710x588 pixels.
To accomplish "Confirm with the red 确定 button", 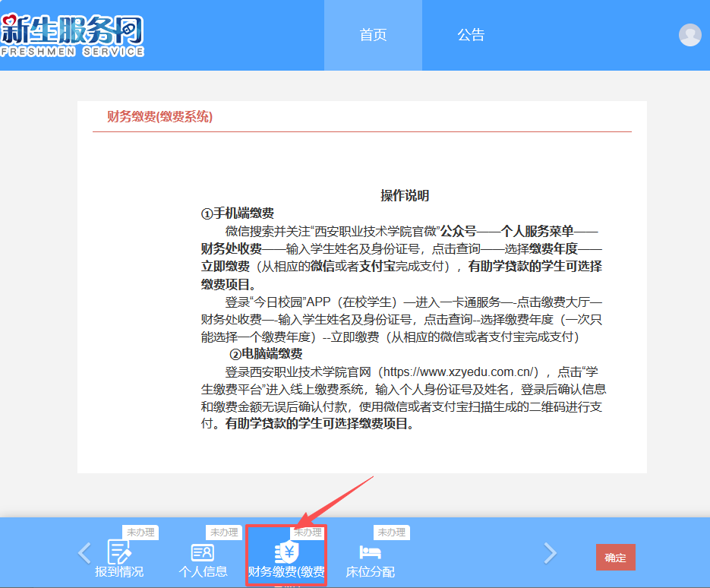I will pos(615,557).
